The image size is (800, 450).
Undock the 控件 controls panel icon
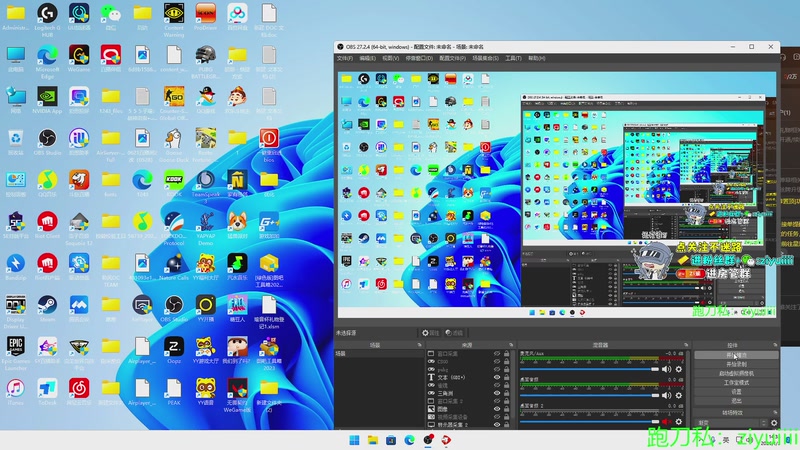(775, 345)
